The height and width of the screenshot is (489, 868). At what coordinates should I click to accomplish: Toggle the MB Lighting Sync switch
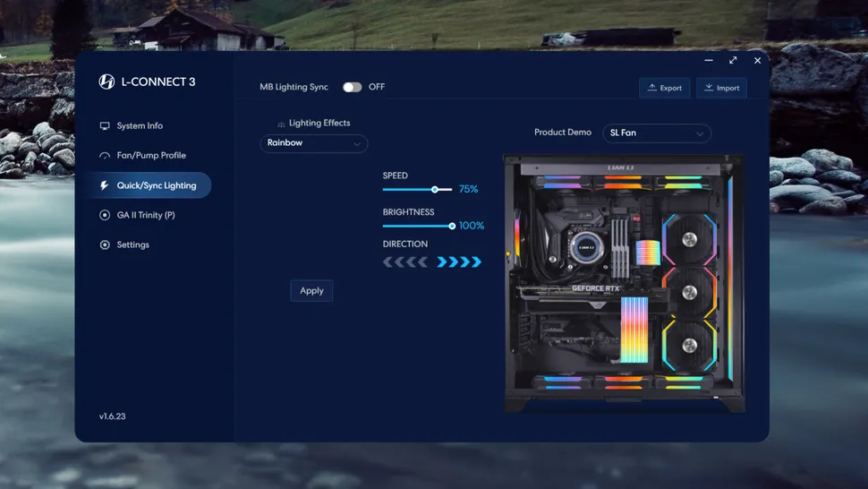coord(353,87)
